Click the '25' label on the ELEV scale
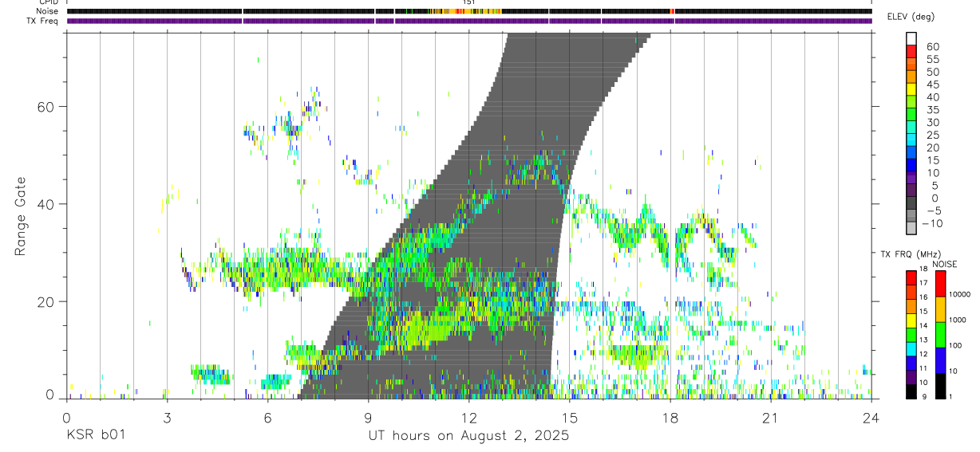 pos(932,136)
